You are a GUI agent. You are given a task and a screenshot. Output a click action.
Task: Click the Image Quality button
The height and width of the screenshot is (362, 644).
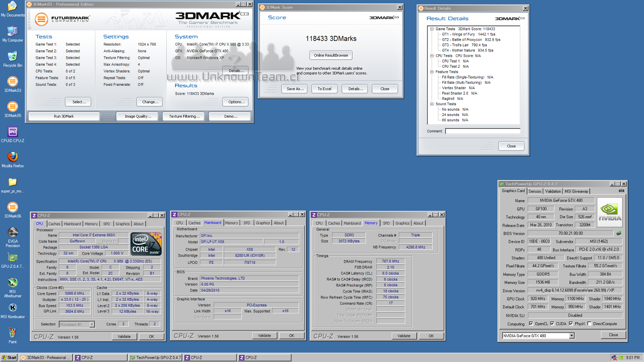tap(138, 116)
